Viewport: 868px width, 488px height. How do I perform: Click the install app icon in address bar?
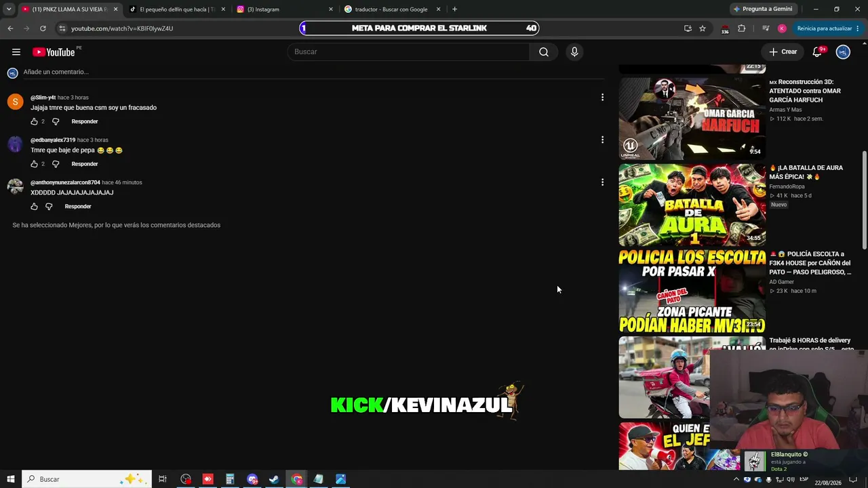pyautogui.click(x=688, y=28)
